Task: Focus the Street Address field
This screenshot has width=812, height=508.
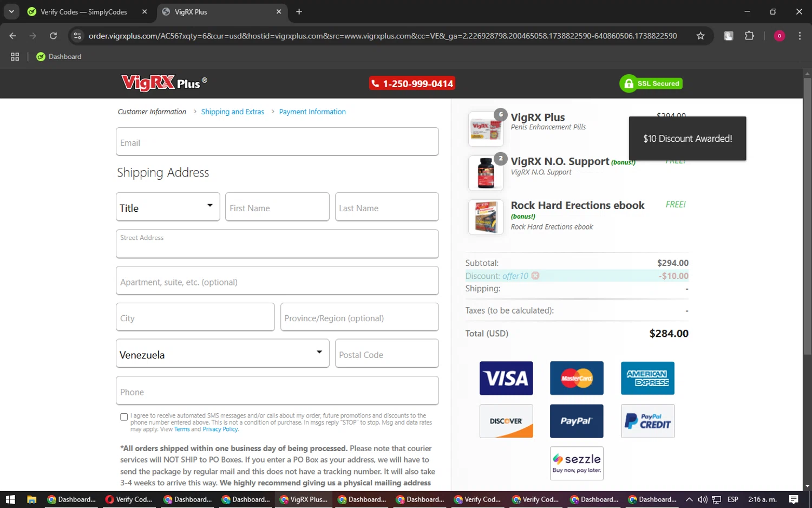Action: tap(277, 244)
